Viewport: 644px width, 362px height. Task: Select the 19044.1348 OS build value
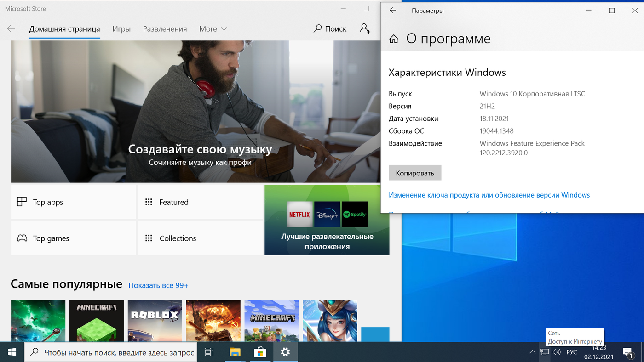(x=496, y=131)
